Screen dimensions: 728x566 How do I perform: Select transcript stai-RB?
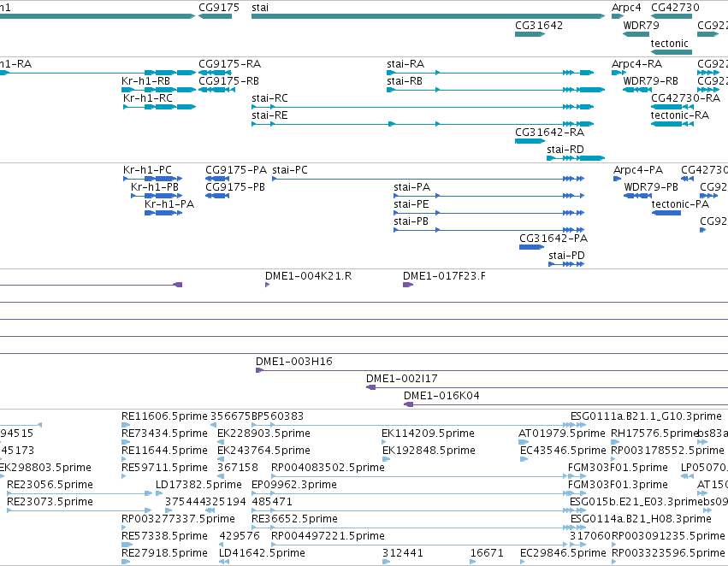point(495,90)
